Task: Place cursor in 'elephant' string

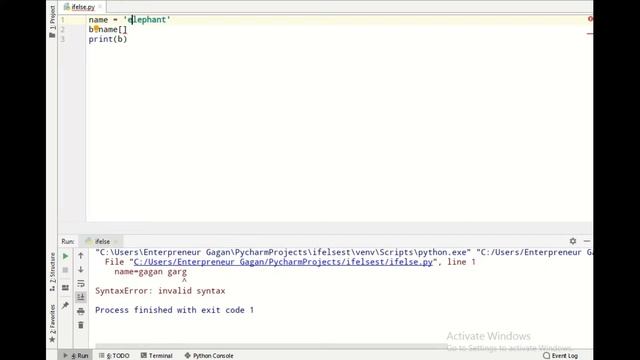Action: [x=147, y=20]
